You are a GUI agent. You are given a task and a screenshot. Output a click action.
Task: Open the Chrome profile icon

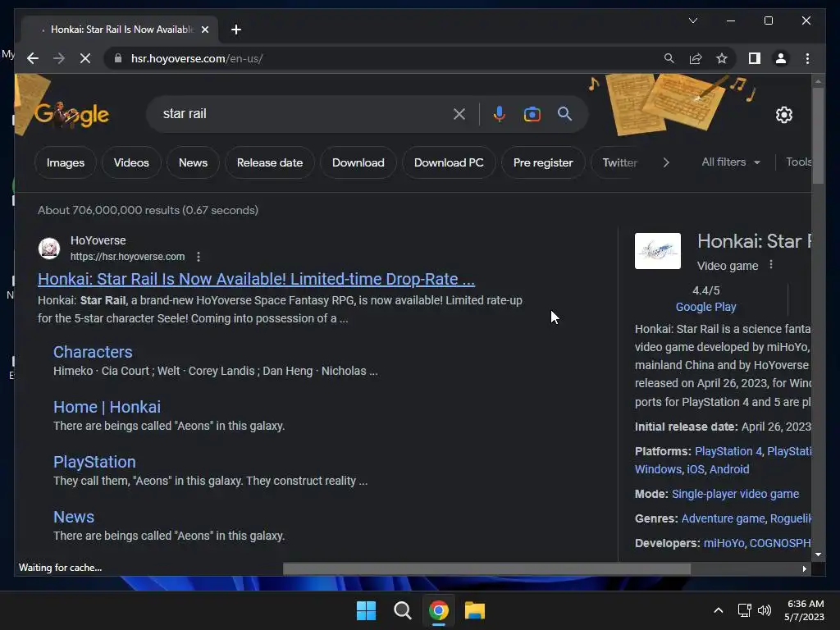tap(781, 58)
